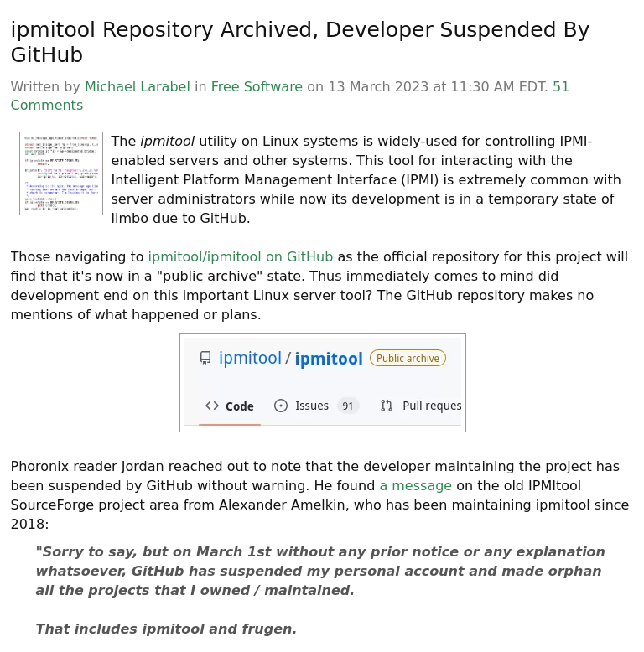This screenshot has height=652, width=644.
Task: Open the Free Software category link
Action: [257, 86]
